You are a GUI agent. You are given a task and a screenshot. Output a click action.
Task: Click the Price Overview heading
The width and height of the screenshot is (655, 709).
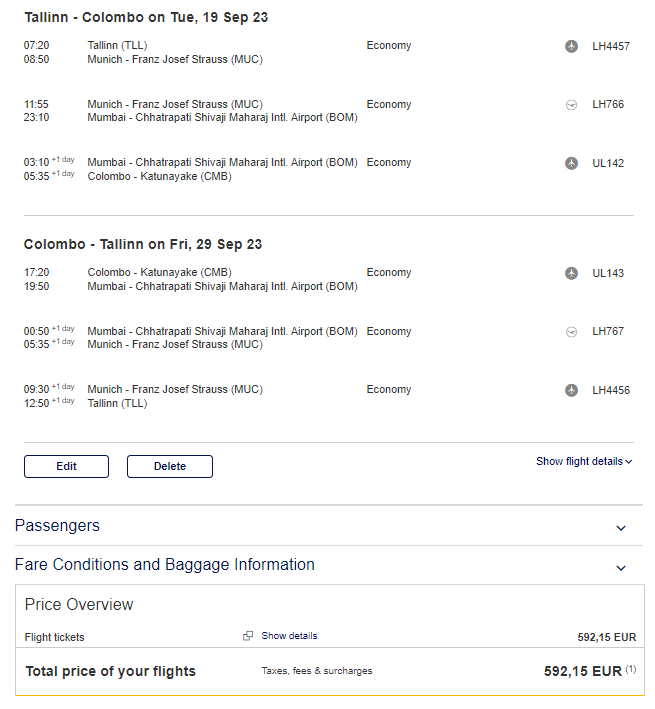click(79, 604)
